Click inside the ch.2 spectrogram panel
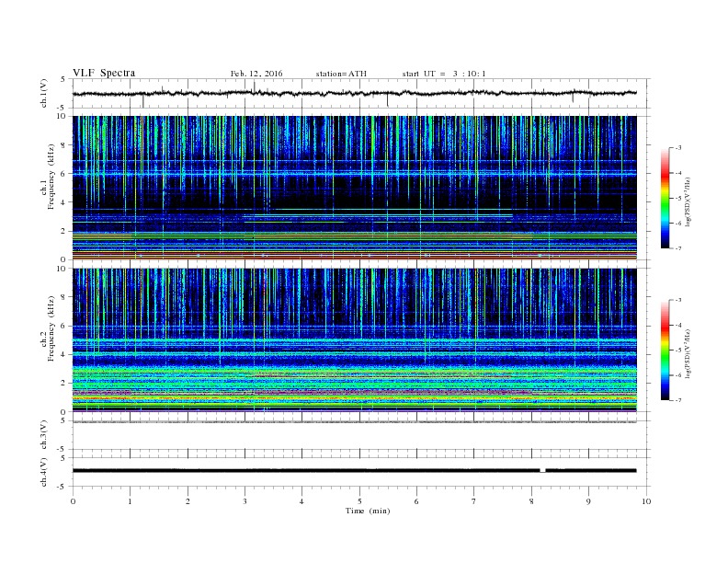Screen dimensions: 728x563 pos(354,340)
